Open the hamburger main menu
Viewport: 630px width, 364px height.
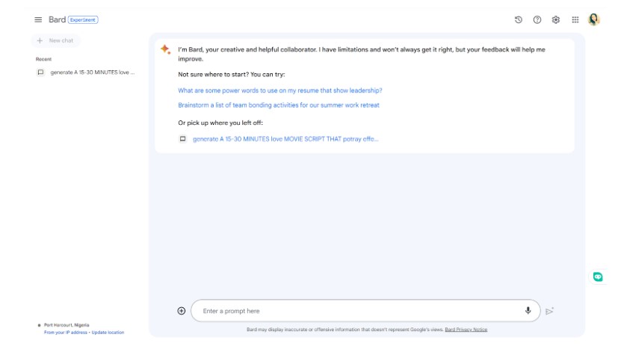coord(37,19)
